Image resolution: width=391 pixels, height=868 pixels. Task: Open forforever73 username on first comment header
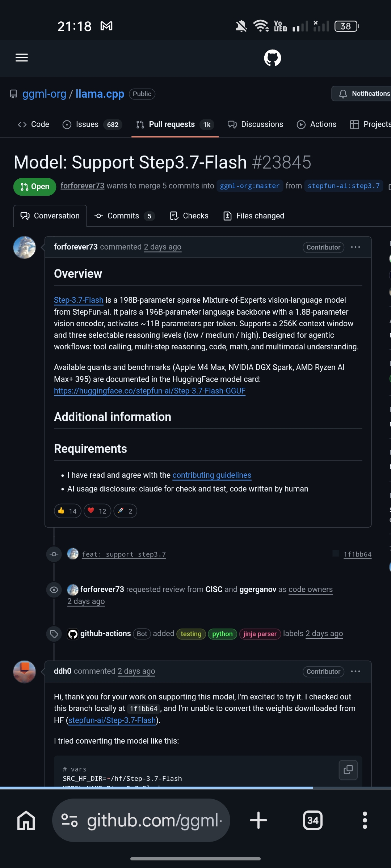pos(76,247)
